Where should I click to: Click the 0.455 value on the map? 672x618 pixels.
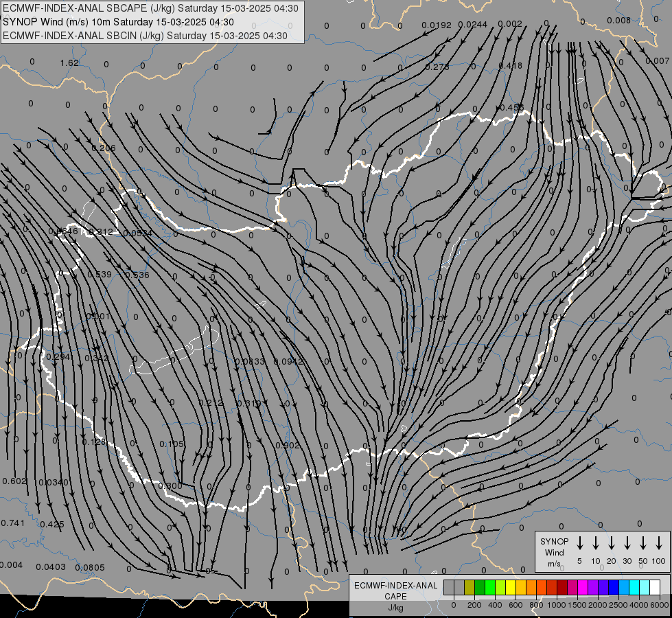pos(511,107)
